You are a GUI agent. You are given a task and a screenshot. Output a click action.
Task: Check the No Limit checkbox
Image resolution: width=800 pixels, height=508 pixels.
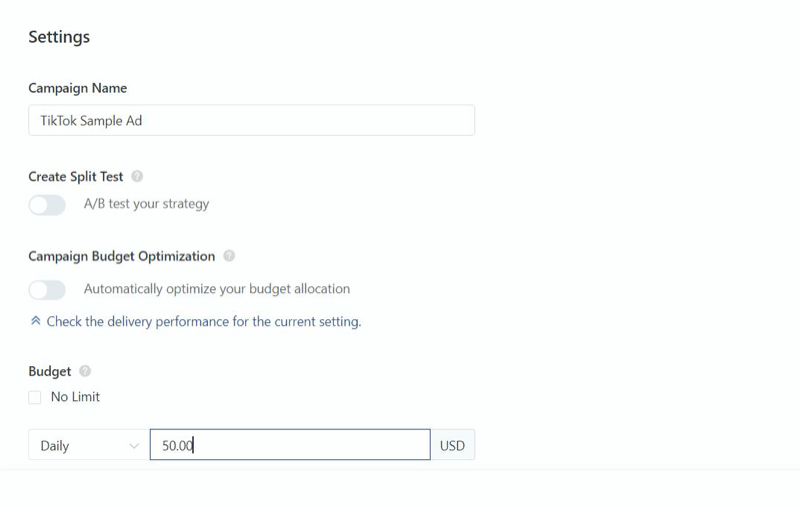tap(35, 397)
